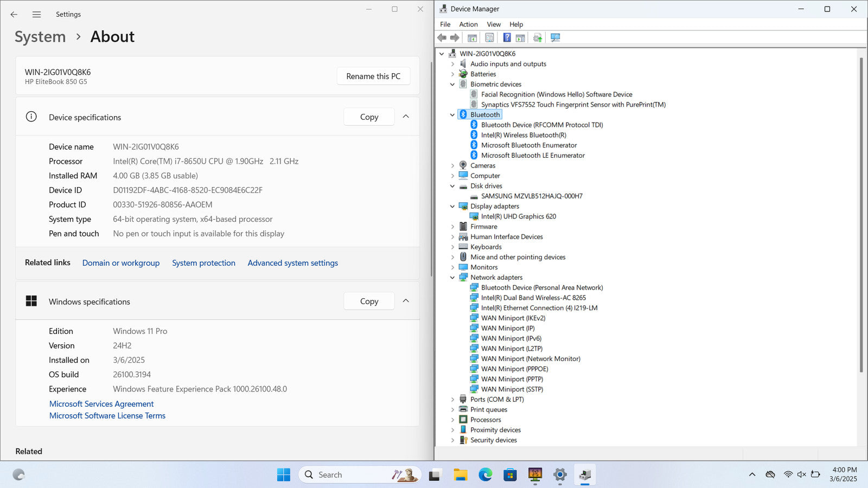Copy the Device specifications
Screen dimensions: 868x488
tap(369, 117)
